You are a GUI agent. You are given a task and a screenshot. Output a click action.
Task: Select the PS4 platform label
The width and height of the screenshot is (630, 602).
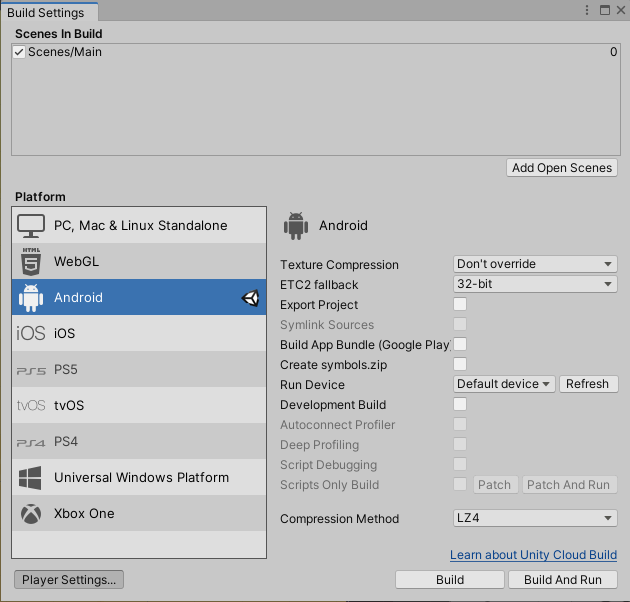pyautogui.click(x=66, y=442)
